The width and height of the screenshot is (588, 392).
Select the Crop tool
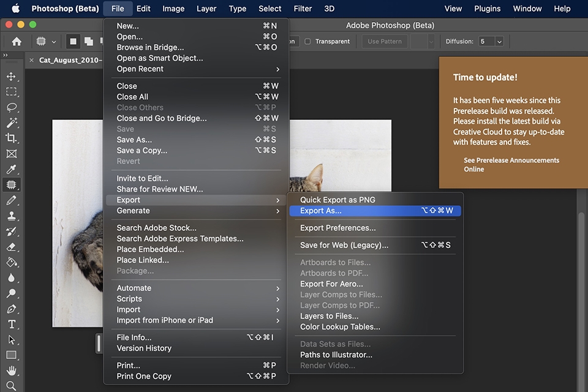click(x=11, y=138)
